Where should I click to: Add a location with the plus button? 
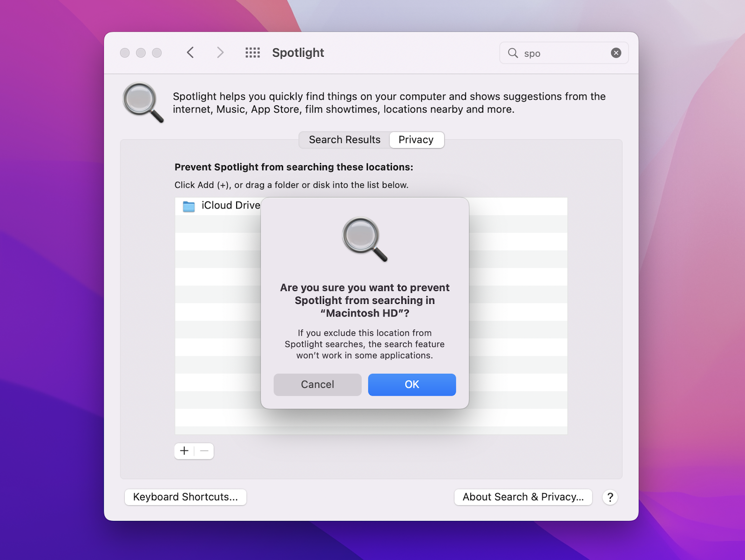(x=184, y=451)
